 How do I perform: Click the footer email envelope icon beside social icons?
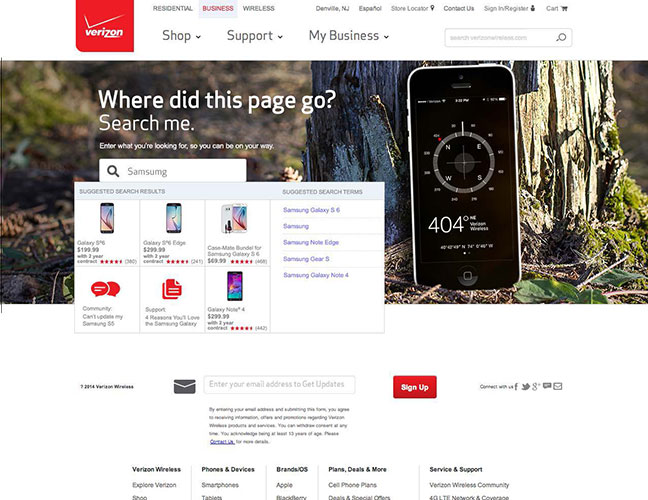[x=557, y=386]
